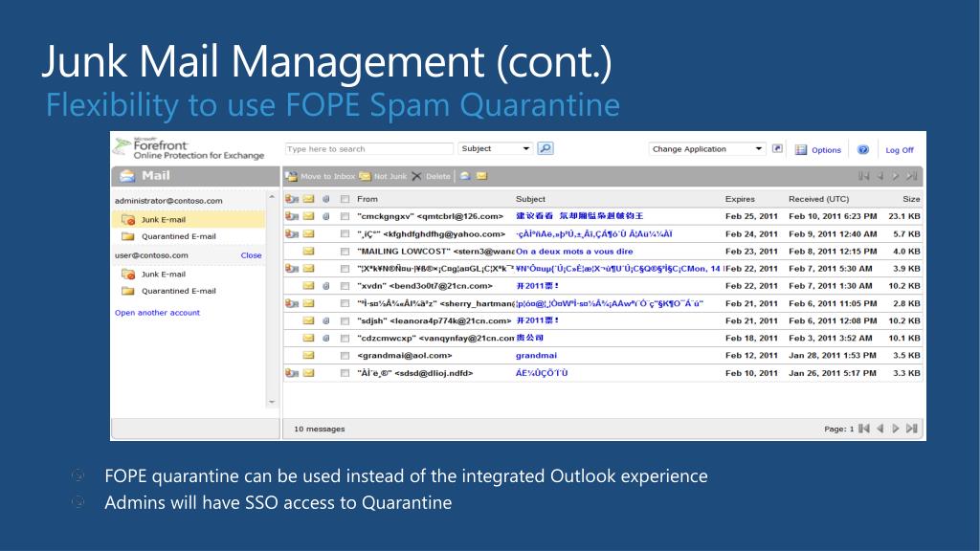Screen dimensions: 980x551
Task: Go to next page in bottom pager
Action: coord(896,429)
